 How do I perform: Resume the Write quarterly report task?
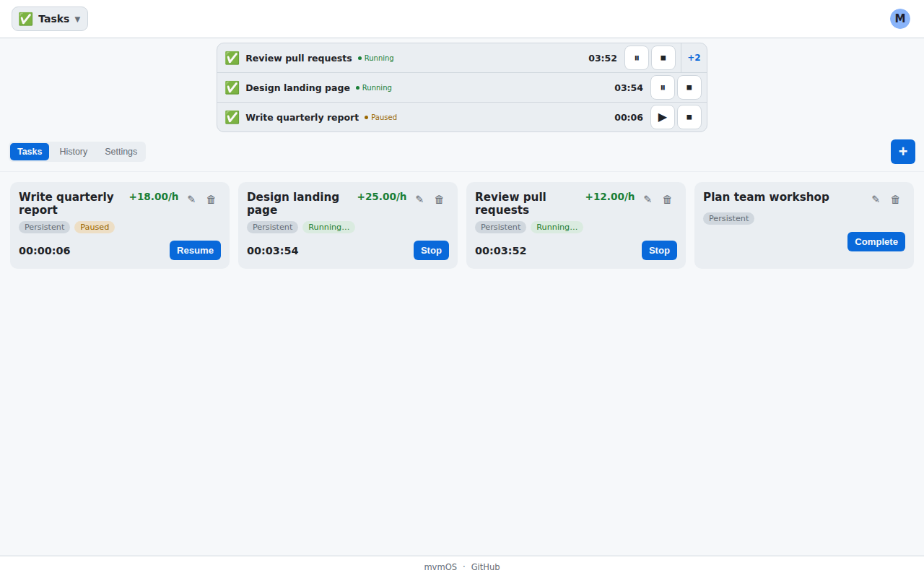(195, 250)
